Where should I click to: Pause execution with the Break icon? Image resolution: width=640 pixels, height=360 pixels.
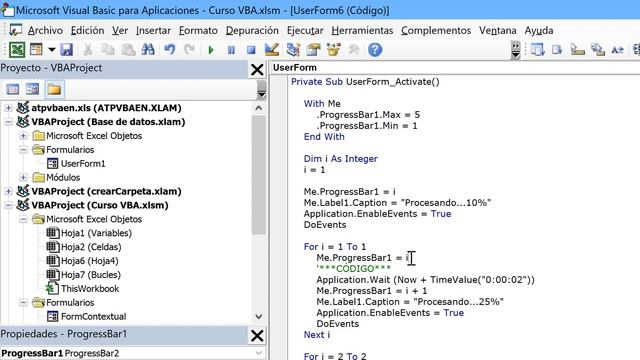point(231,50)
